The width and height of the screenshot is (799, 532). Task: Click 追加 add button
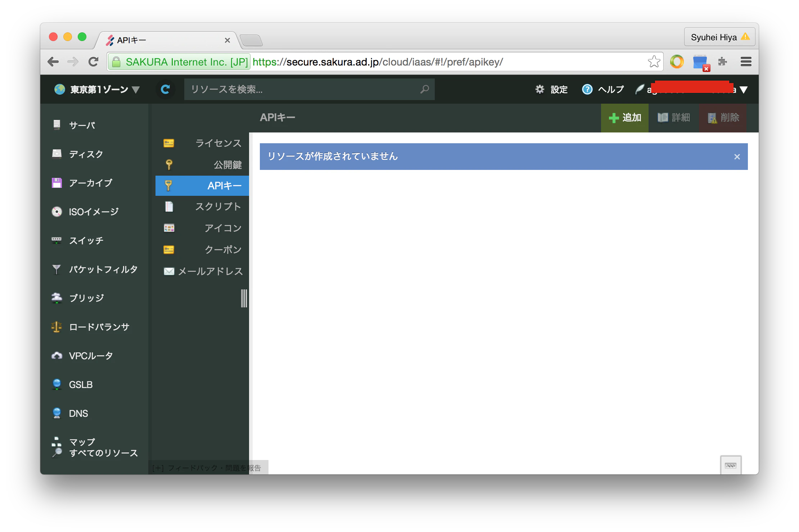(x=625, y=118)
